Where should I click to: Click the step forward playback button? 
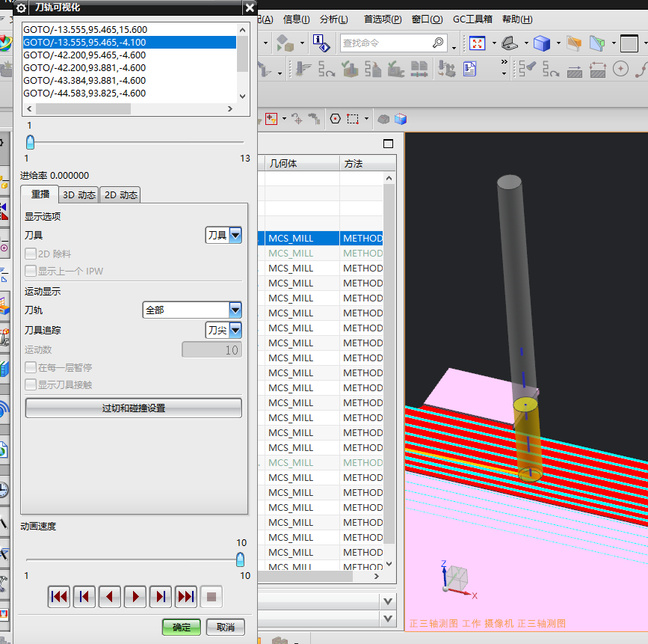pyautogui.click(x=161, y=596)
